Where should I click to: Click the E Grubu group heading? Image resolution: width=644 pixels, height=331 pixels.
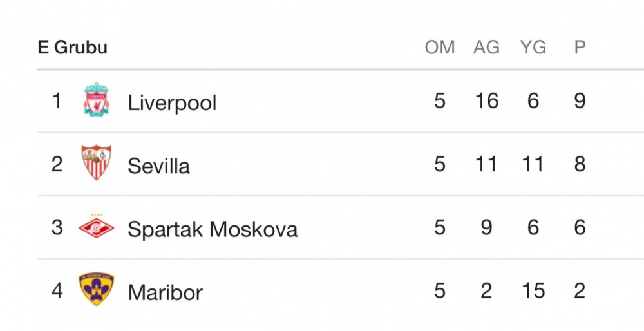(73, 48)
